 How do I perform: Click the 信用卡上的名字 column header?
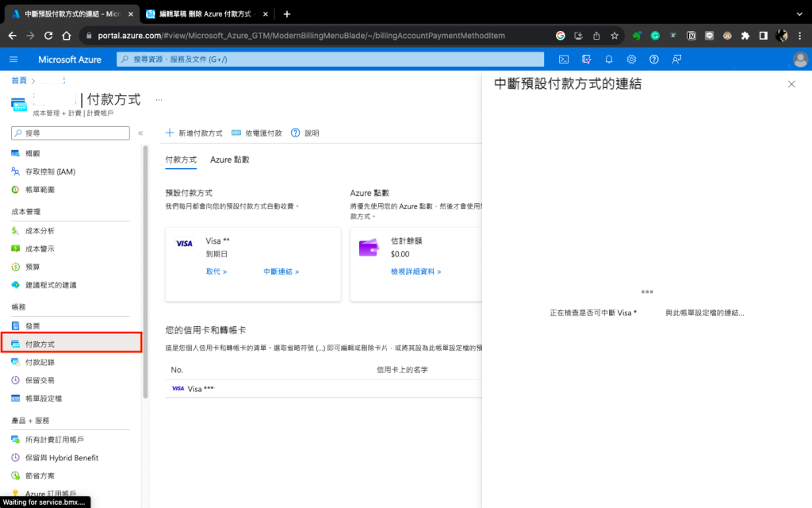click(x=402, y=370)
